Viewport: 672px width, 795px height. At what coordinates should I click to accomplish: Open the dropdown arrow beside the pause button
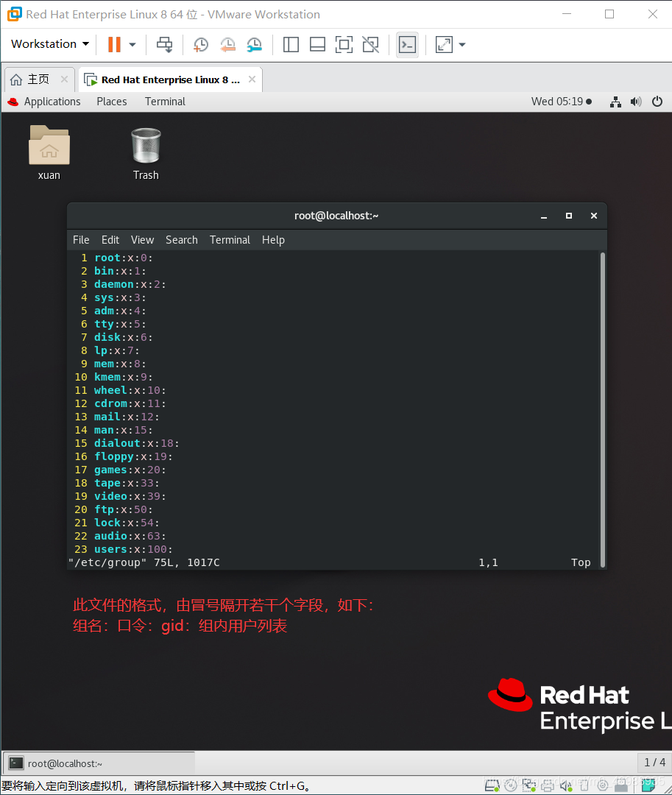(x=132, y=45)
